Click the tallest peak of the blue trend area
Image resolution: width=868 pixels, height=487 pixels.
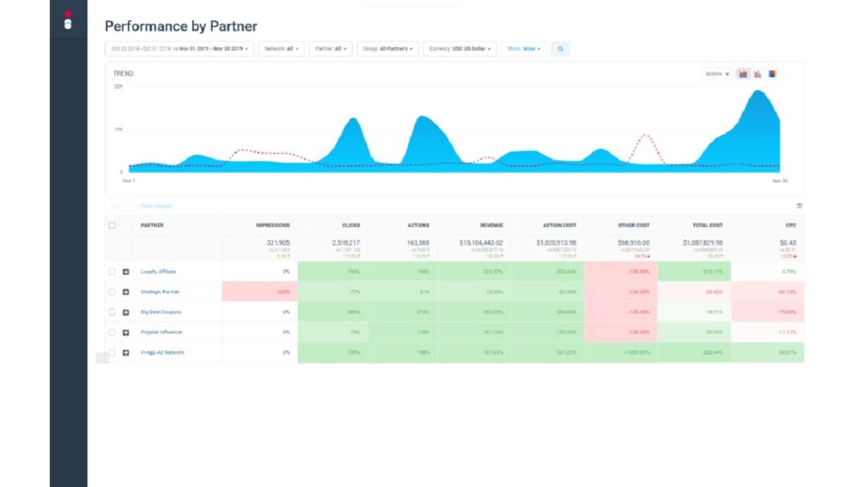(757, 91)
